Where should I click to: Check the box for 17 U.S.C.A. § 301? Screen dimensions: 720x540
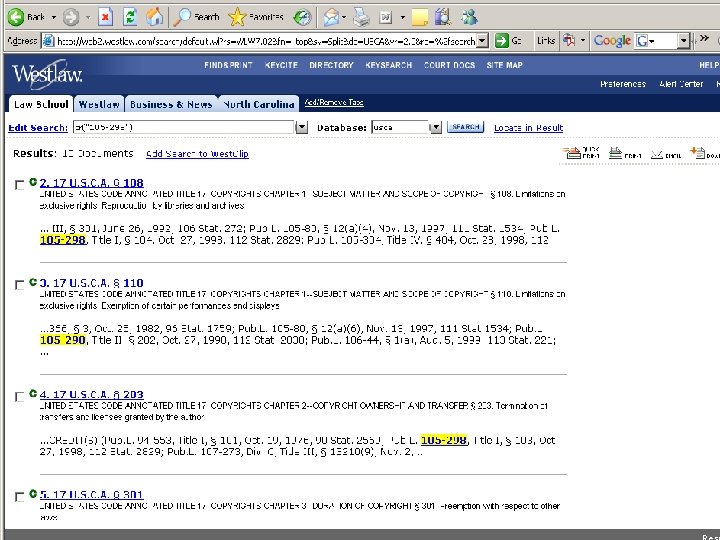19,497
